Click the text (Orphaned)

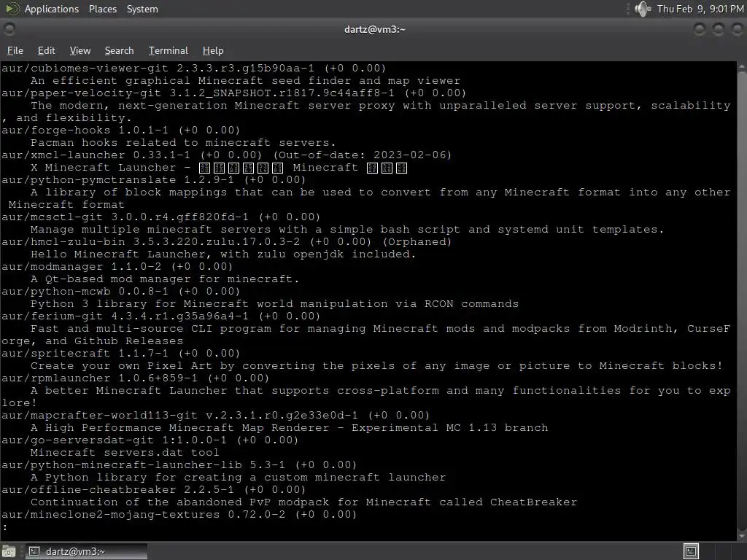tap(417, 241)
